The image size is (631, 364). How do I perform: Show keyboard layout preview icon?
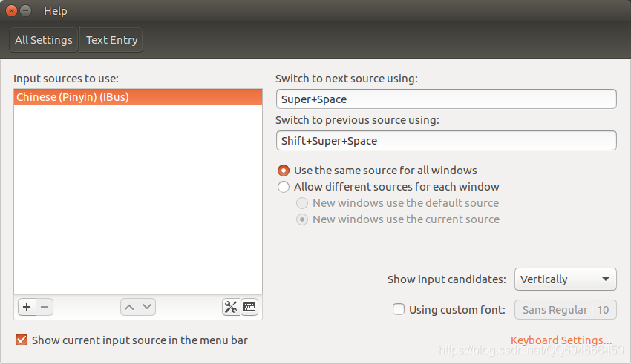249,307
